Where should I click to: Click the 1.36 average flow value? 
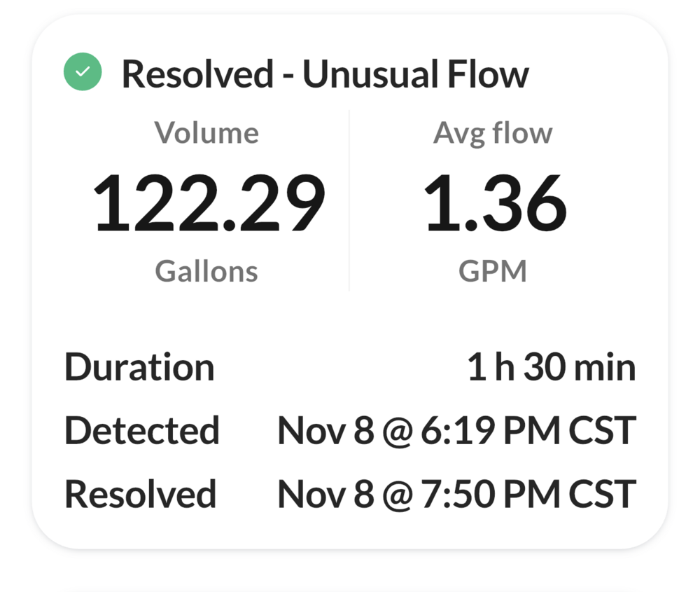coord(495,202)
